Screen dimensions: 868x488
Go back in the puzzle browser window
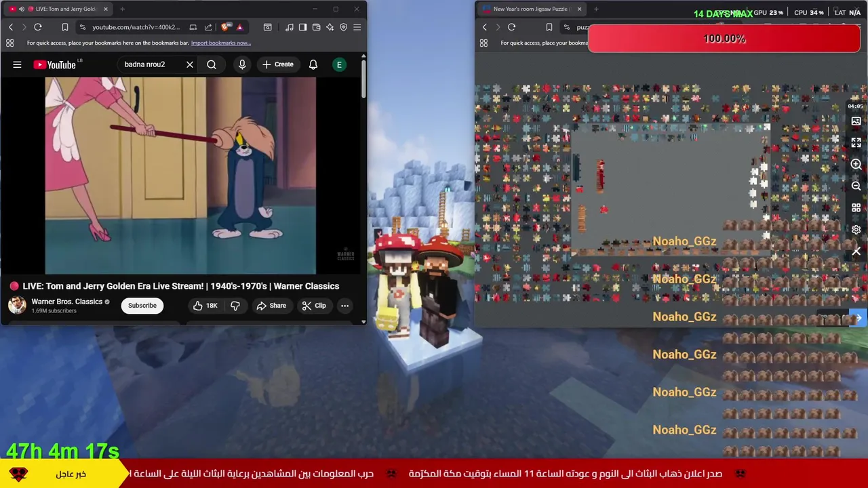pyautogui.click(x=484, y=27)
